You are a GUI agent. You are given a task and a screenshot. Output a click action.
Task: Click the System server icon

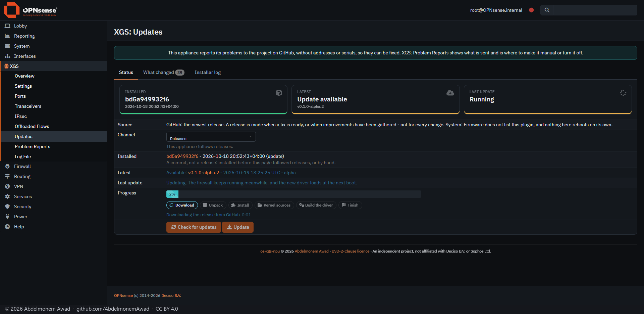[x=7, y=46]
